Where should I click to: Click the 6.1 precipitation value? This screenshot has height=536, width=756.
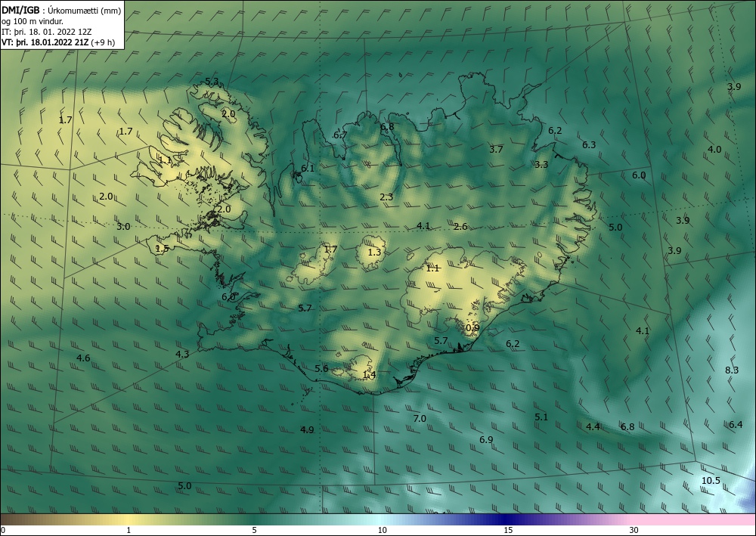tap(308, 169)
